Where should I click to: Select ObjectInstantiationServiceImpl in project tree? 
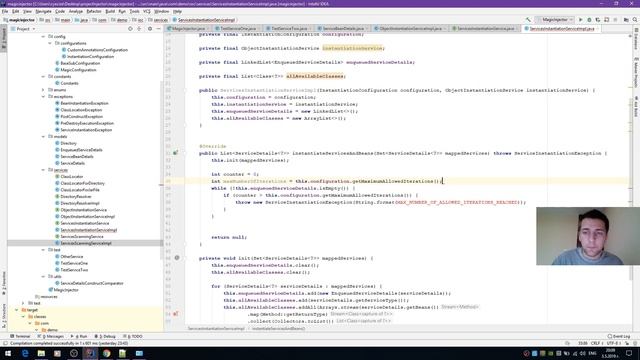coord(87,217)
